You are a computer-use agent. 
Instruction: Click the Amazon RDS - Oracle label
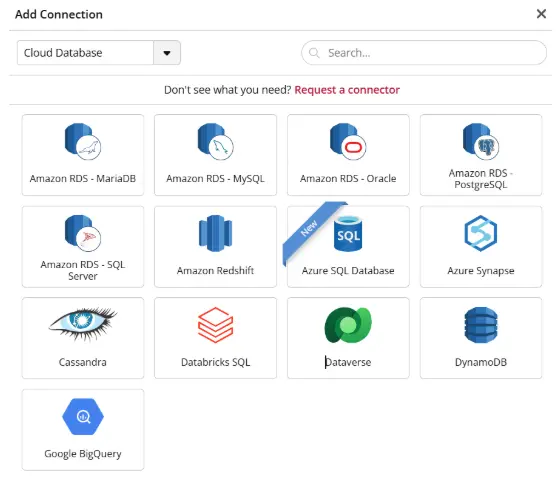tap(348, 178)
